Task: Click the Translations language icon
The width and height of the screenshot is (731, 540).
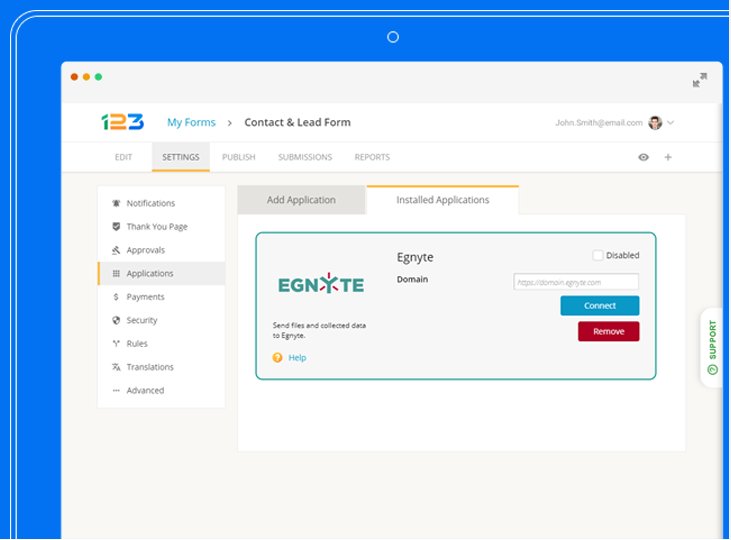Action: [116, 367]
